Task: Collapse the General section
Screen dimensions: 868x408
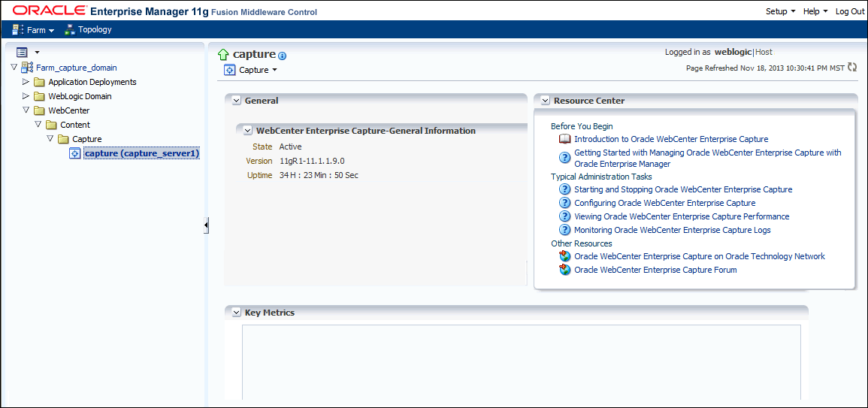Action: click(x=237, y=101)
